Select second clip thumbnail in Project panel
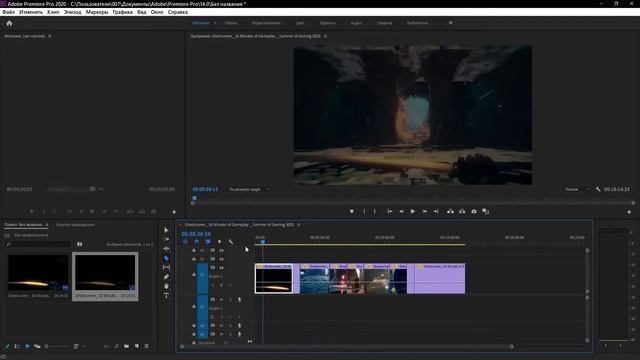Viewport: 640px width, 360px height. pyautogui.click(x=105, y=273)
